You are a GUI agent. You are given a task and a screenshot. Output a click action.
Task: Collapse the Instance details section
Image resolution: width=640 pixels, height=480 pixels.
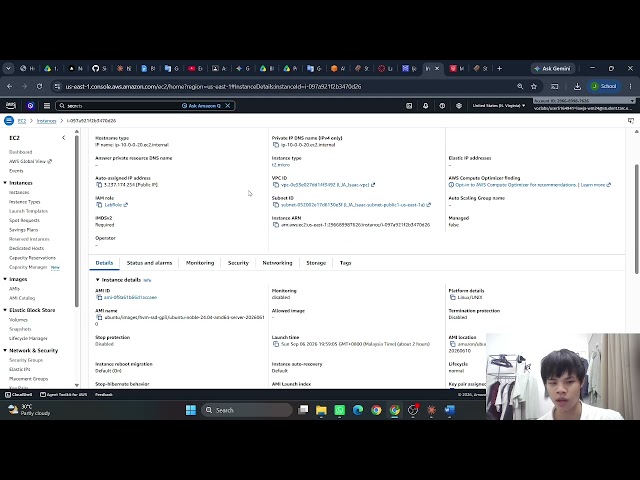[98, 280]
